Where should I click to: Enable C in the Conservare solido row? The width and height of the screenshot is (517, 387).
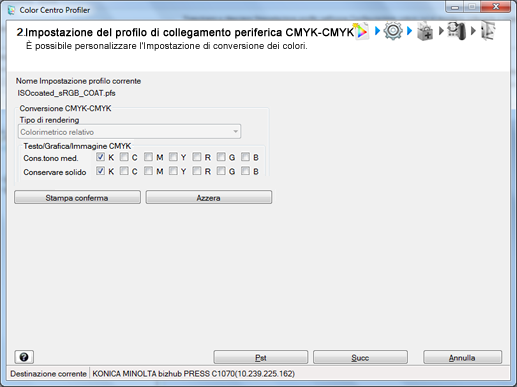coord(124,171)
